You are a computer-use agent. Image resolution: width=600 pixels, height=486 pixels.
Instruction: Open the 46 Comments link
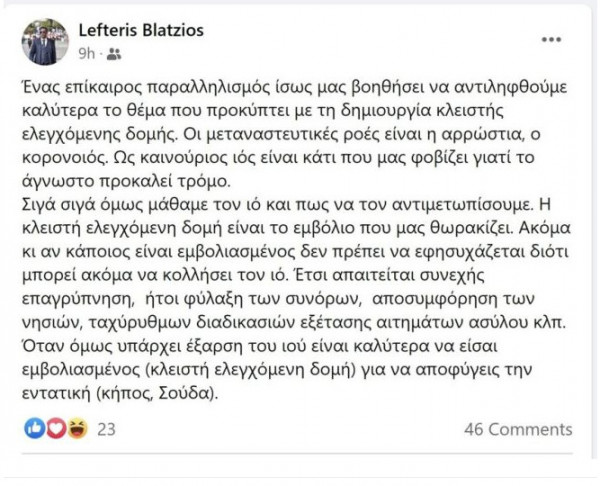pos(520,429)
